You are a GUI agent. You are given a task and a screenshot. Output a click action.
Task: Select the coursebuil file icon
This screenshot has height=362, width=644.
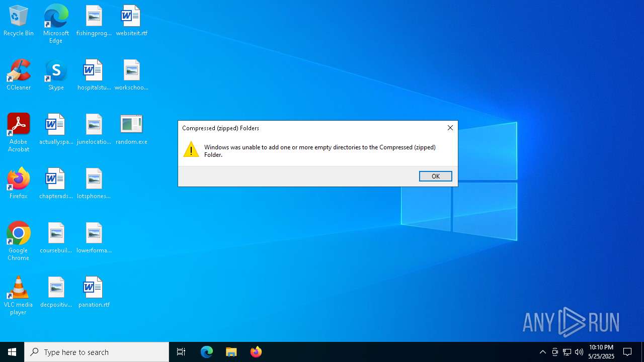point(56,238)
